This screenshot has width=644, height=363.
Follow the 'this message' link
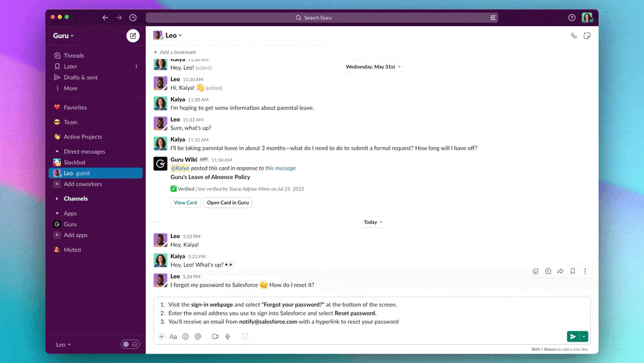pos(280,168)
